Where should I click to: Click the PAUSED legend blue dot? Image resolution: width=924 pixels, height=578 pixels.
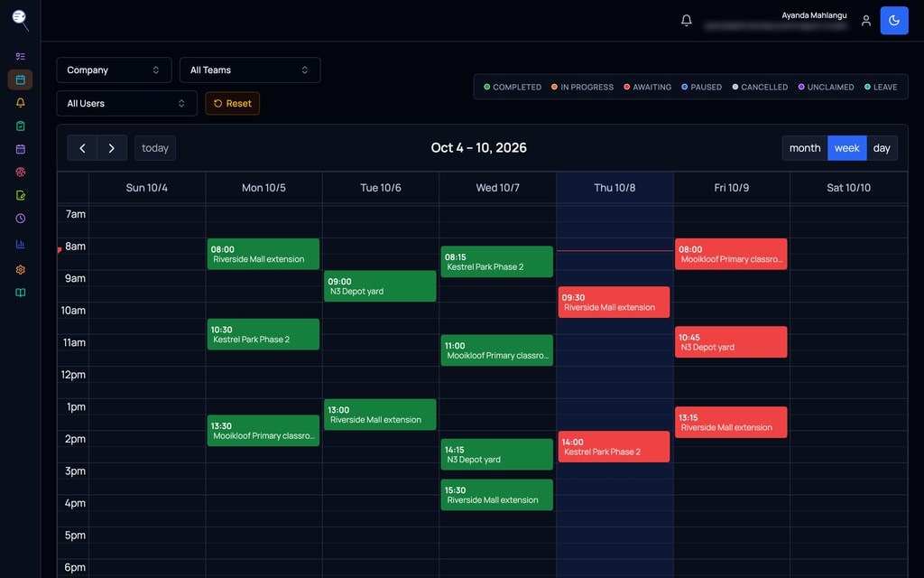coord(685,87)
